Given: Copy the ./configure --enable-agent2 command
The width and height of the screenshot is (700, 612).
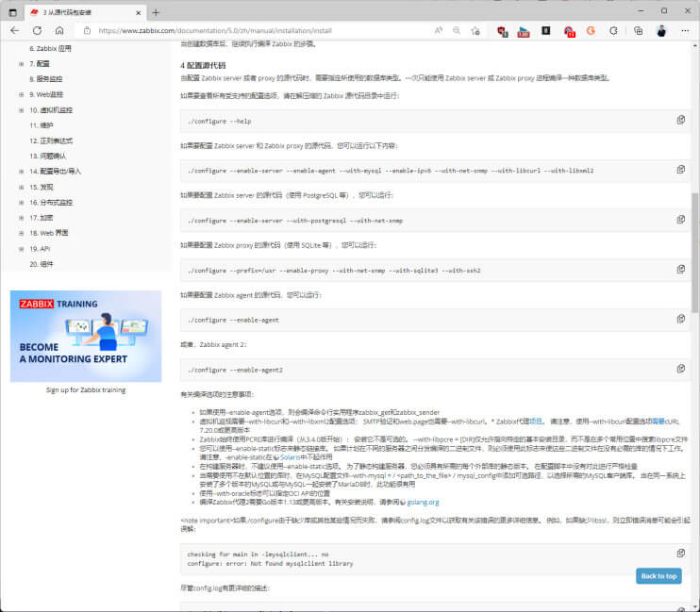Looking at the screenshot, I should [681, 369].
